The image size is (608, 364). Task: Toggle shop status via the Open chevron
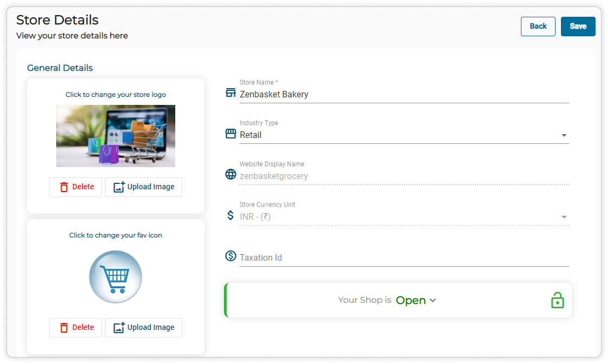coord(432,301)
